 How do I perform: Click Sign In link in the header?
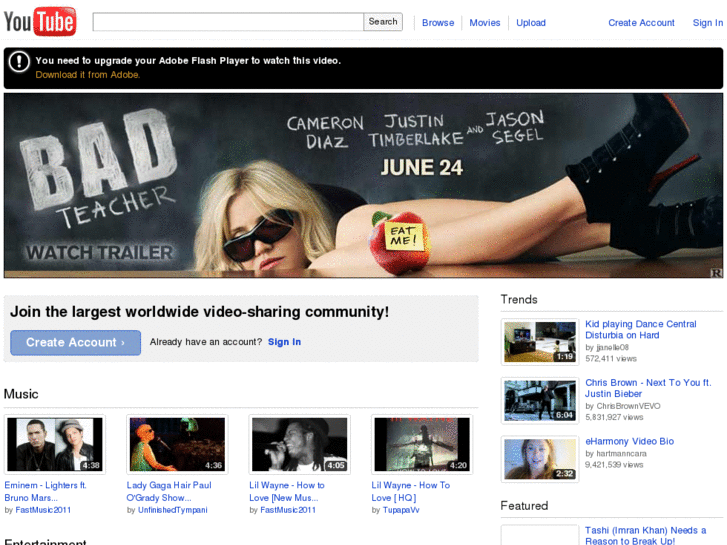708,23
